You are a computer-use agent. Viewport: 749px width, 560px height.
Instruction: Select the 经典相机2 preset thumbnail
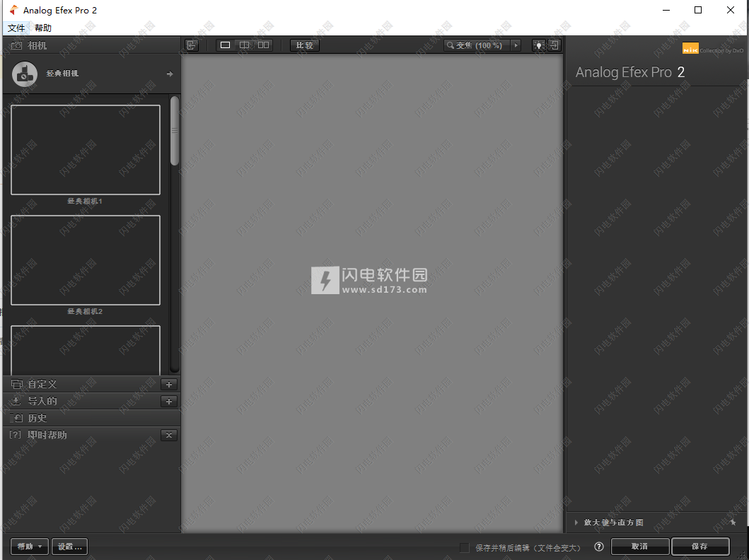[x=86, y=260]
